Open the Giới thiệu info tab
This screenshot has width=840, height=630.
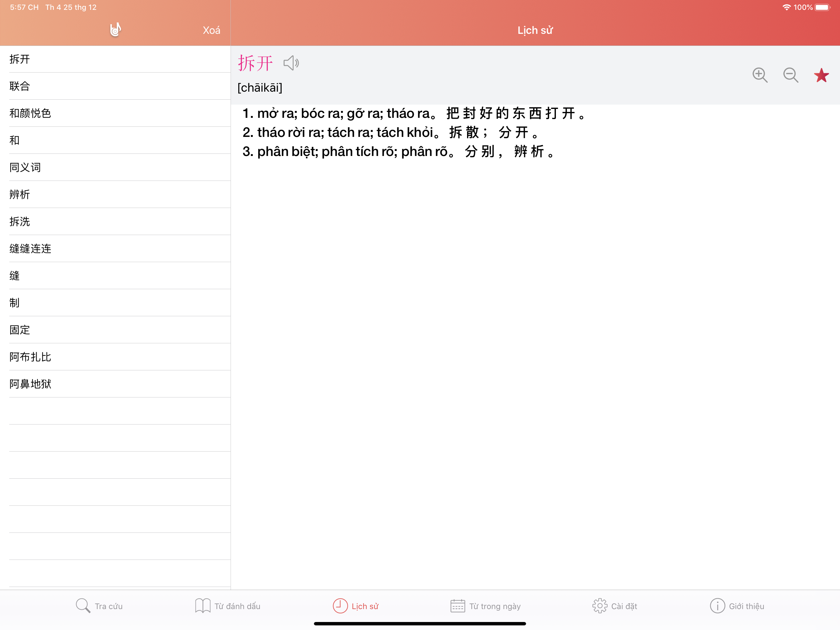coord(737,606)
